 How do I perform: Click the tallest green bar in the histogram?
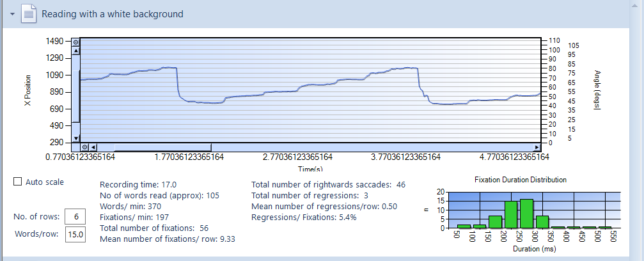click(526, 214)
